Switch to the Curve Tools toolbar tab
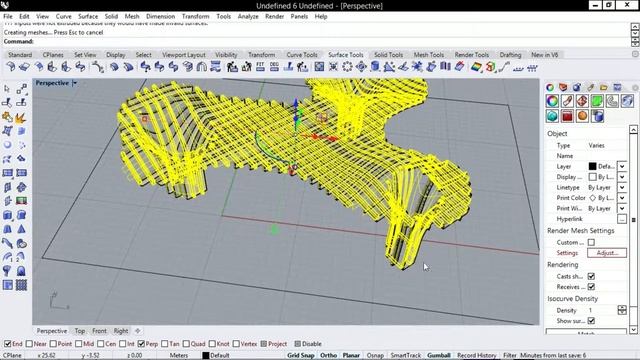The image size is (640, 360). (302, 55)
